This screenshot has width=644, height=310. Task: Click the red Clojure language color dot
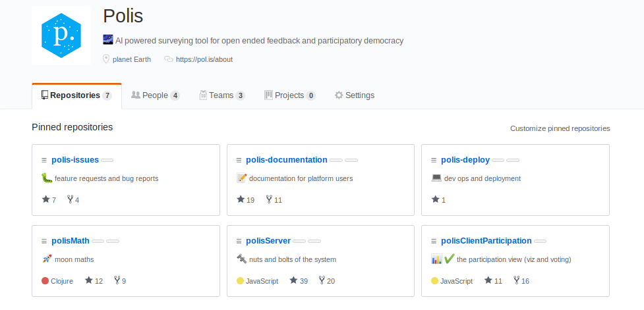[45, 281]
